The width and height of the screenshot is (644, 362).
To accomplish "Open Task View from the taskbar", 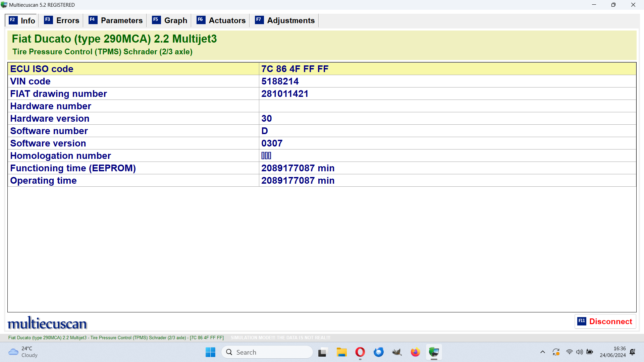I will (322, 352).
